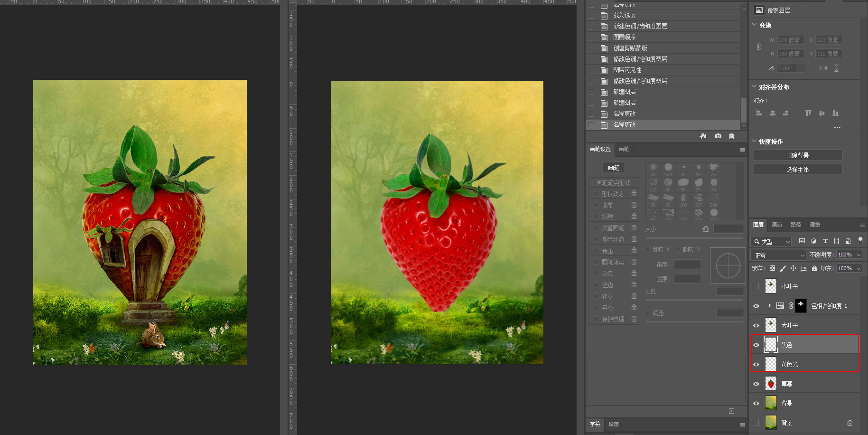Viewport: 868px width, 435px height.
Task: Switch to the 调整 tab
Action: (815, 225)
